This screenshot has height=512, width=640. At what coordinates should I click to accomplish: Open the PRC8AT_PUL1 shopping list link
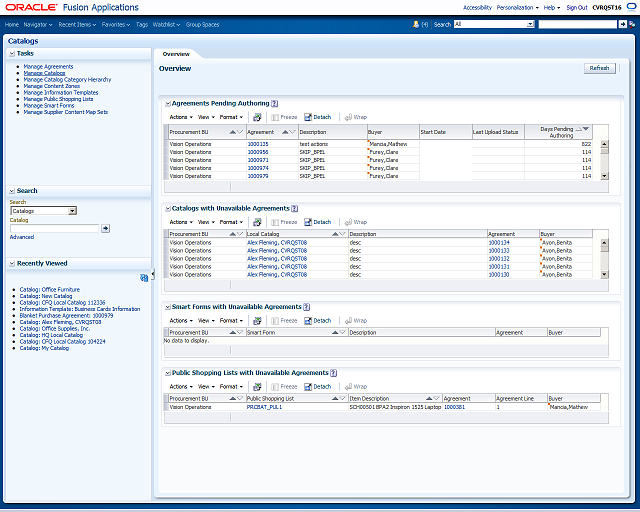click(264, 407)
